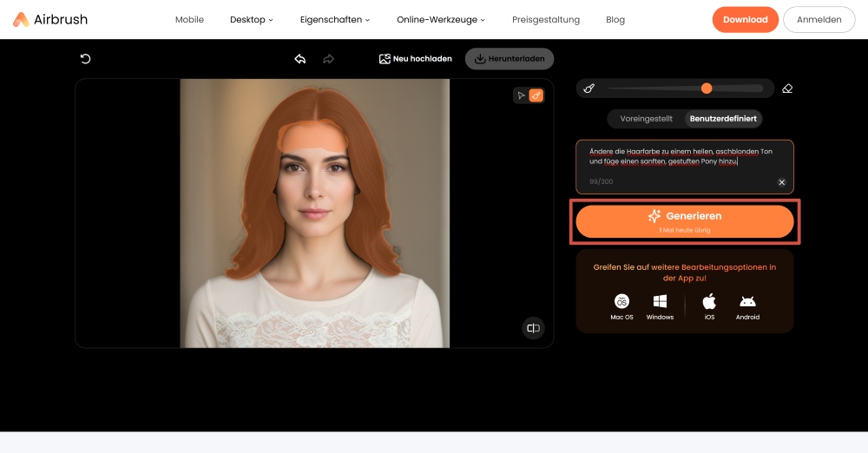
Task: Select the pointer tool on the canvas
Action: pos(521,95)
